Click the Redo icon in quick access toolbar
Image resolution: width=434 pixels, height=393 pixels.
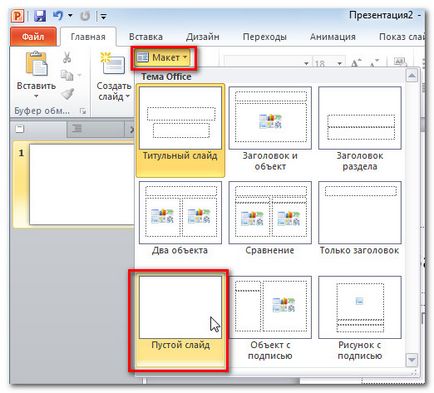point(85,16)
